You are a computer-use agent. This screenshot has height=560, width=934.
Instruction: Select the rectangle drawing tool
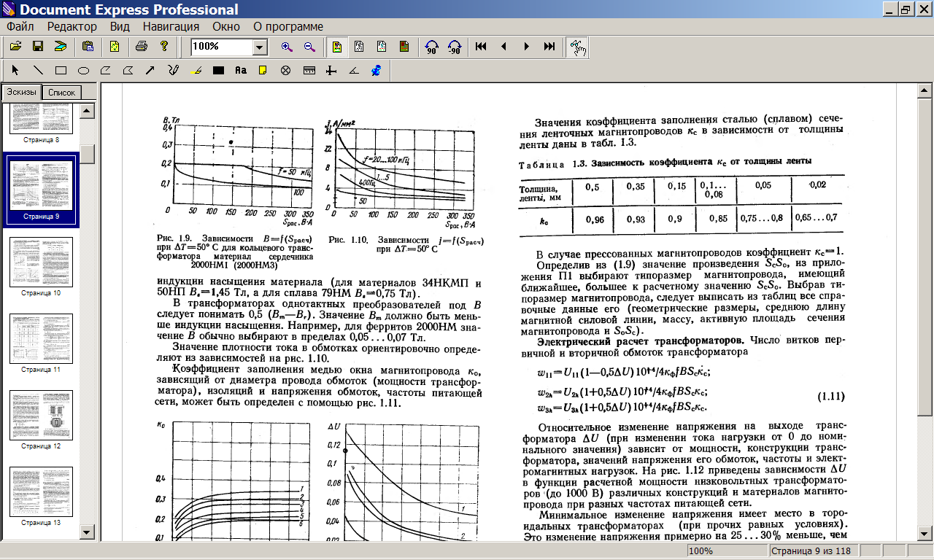coord(61,71)
